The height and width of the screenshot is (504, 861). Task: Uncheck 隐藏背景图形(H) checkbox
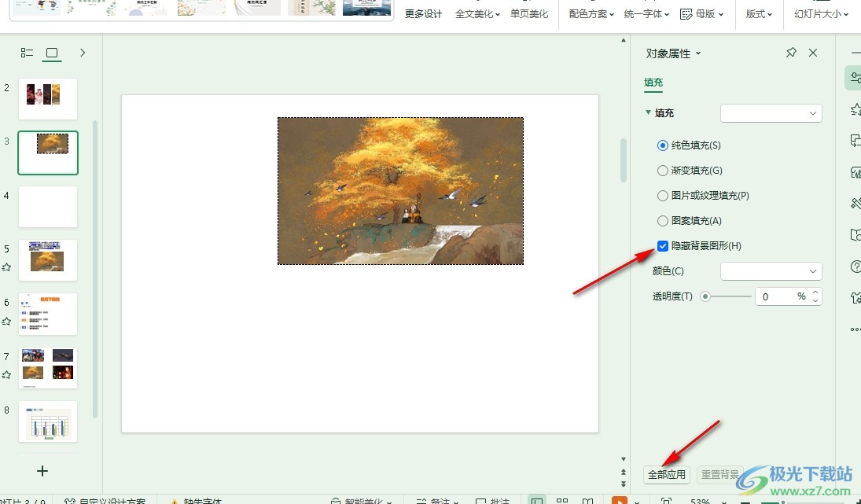tap(663, 246)
